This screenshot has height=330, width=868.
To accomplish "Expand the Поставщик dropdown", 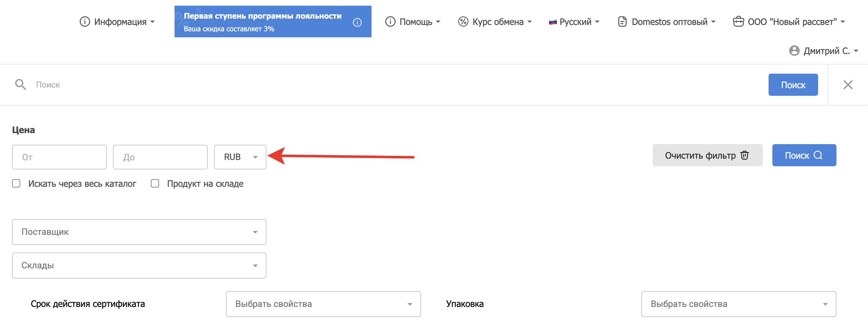I will click(139, 232).
